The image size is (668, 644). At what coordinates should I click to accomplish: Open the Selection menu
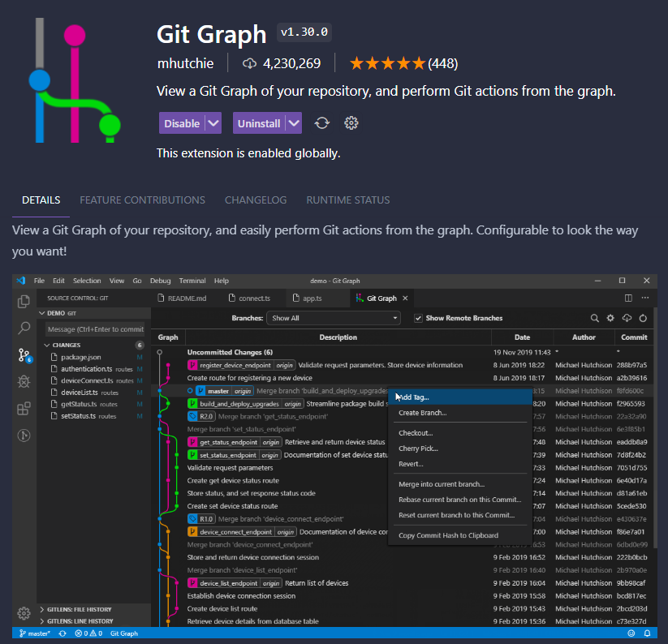tap(87, 281)
